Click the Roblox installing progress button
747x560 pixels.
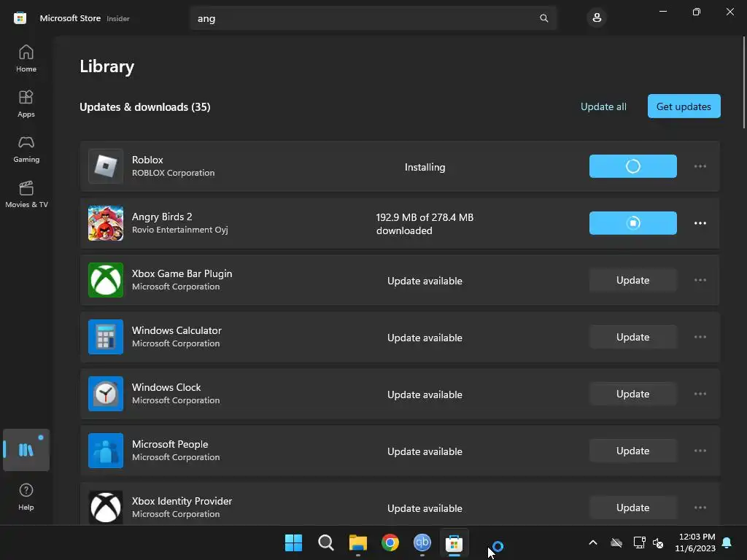(632, 166)
